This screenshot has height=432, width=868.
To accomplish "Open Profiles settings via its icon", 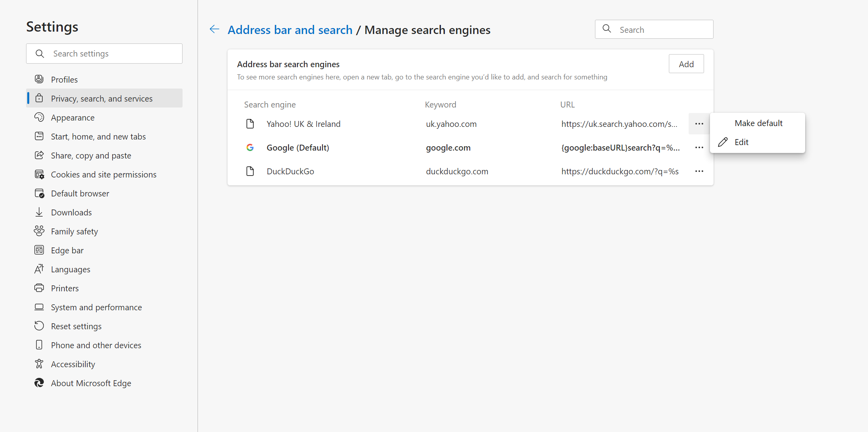I will tap(39, 79).
